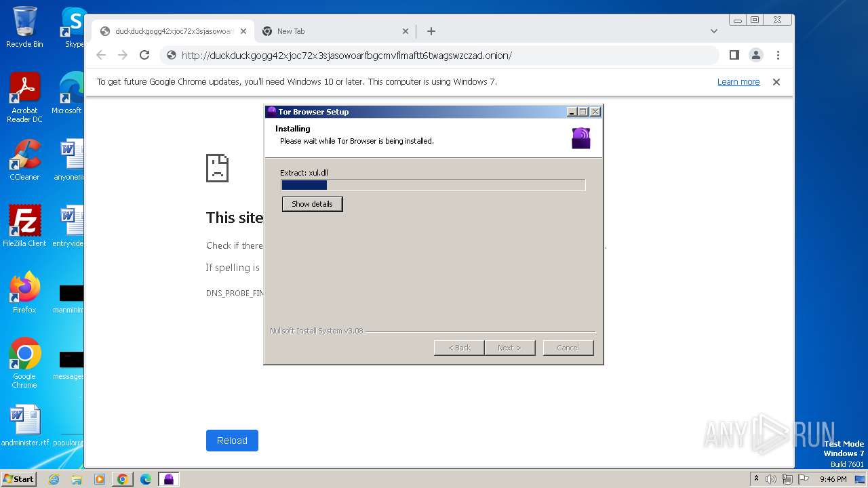The height and width of the screenshot is (488, 868).
Task: Open a new tab with plus button
Action: pos(431,31)
